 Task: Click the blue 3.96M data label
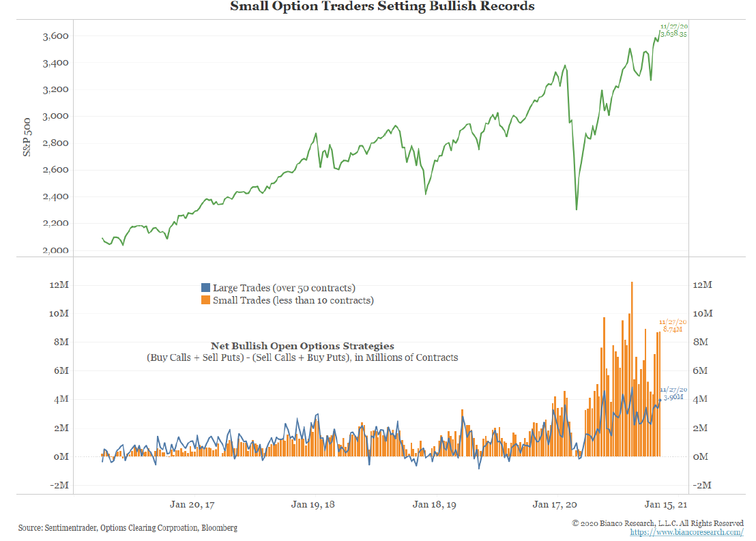675,396
